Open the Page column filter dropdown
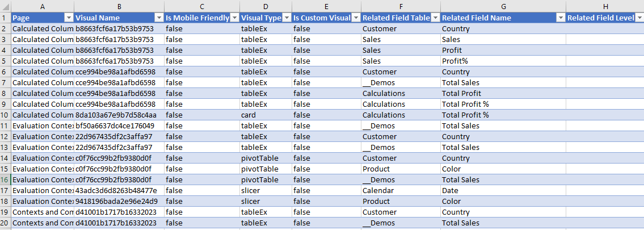This screenshot has height=230, width=644. [68, 18]
